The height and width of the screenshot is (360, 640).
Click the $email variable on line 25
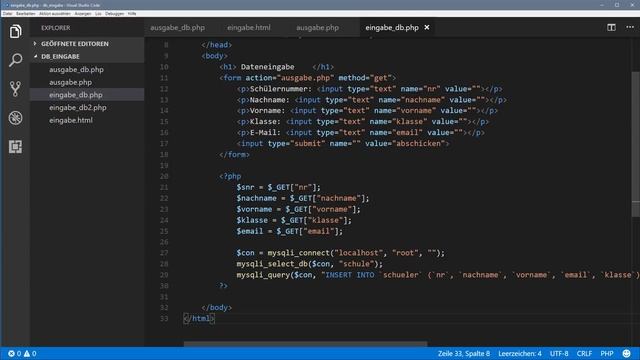tap(250, 231)
